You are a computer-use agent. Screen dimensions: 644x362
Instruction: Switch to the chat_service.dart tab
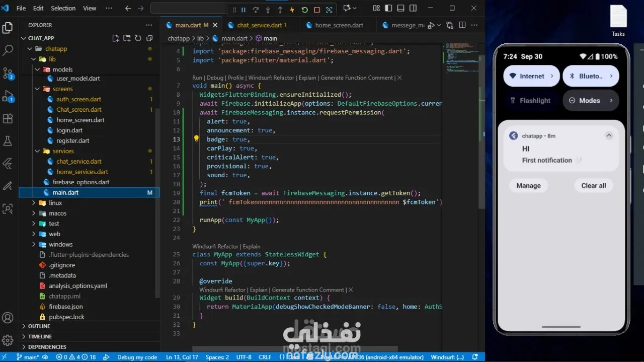[259, 25]
